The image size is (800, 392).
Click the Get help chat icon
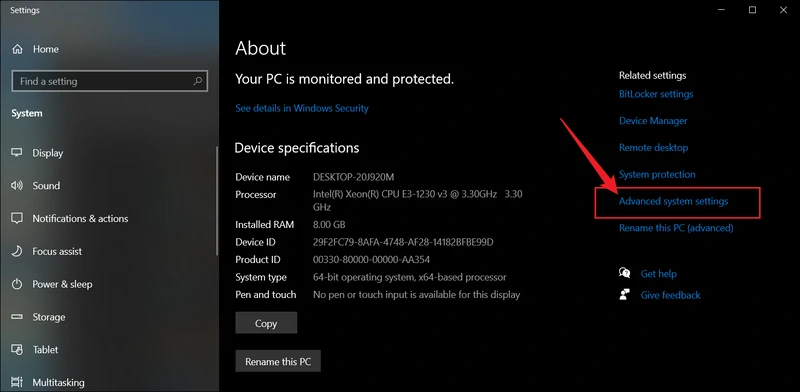(x=624, y=273)
